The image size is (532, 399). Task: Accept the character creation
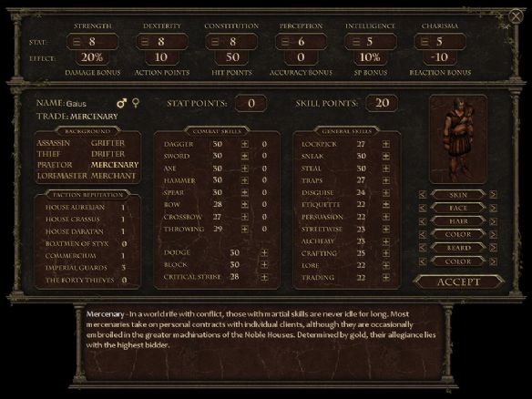(x=458, y=282)
